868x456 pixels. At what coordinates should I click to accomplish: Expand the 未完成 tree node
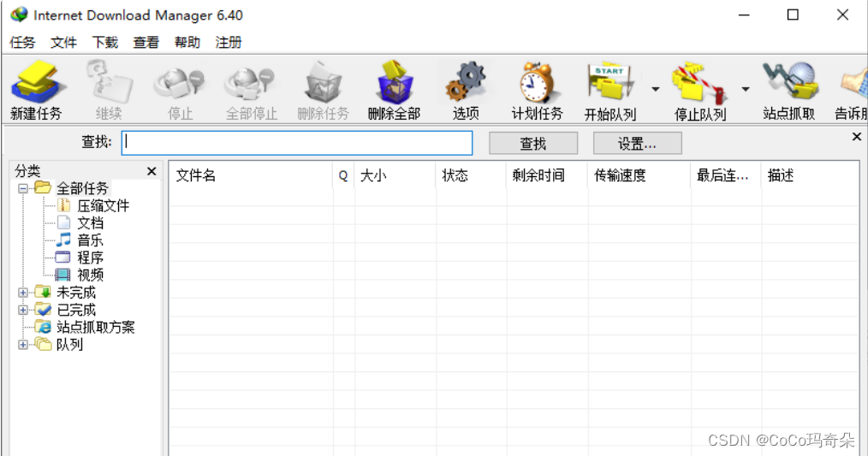[23, 293]
